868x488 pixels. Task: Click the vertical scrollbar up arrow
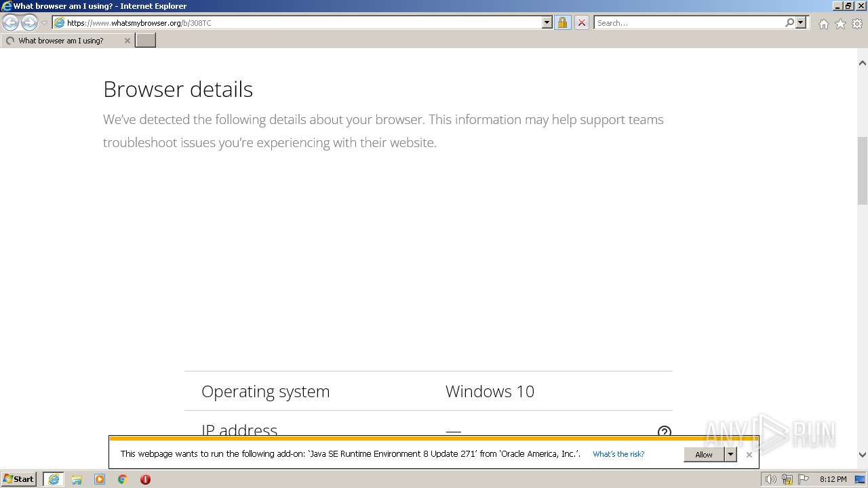(863, 63)
